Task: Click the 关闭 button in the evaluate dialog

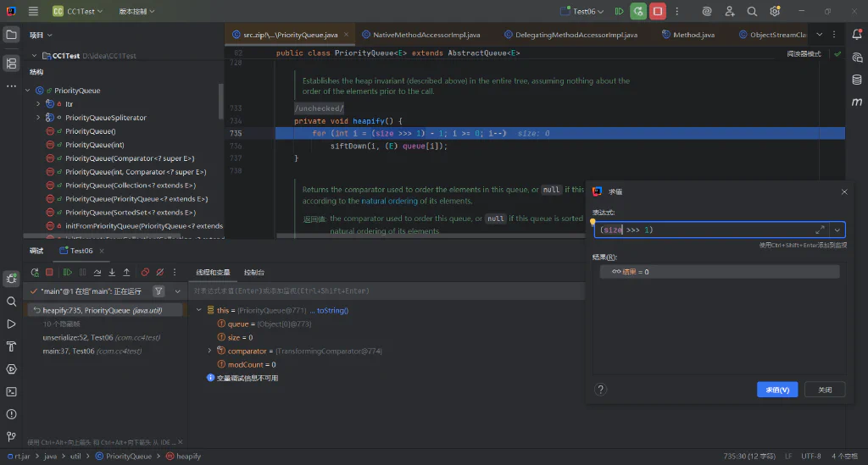Action: point(825,390)
